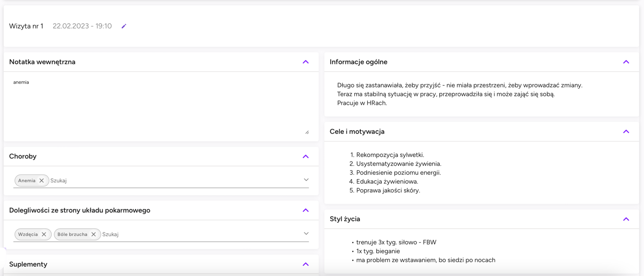Viewport: 644px width, 276px height.
Task: Remove the Anemia tag
Action: 41,180
